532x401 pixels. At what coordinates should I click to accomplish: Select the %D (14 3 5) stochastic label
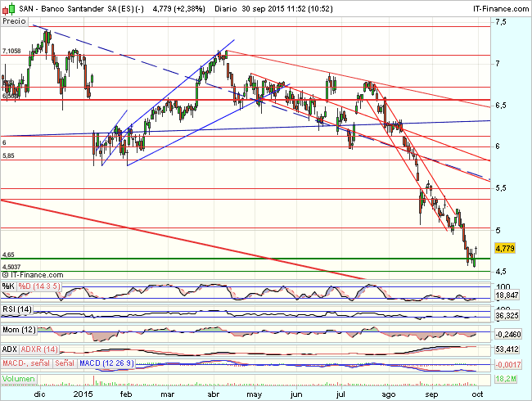click(39, 286)
